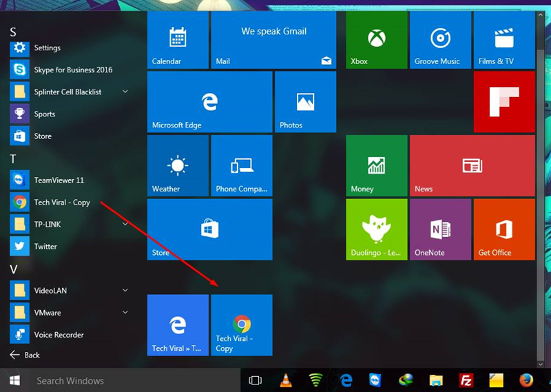
Task: Open Task View on the taskbar
Action: (x=255, y=380)
